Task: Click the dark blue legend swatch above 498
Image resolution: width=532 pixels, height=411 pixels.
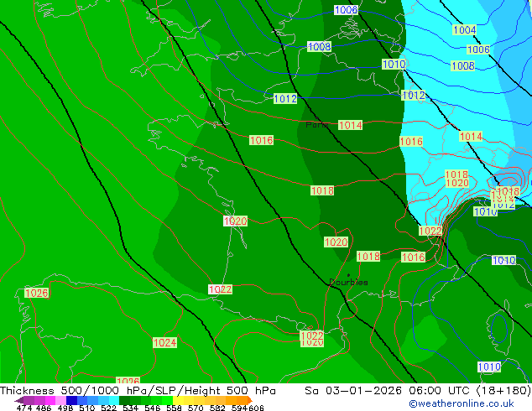Action: point(70,400)
